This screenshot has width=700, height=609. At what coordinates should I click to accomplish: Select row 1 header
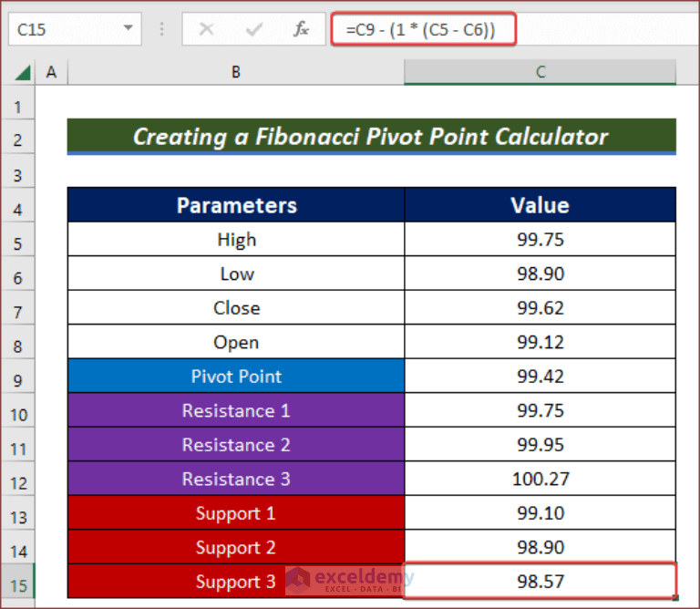coord(18,103)
